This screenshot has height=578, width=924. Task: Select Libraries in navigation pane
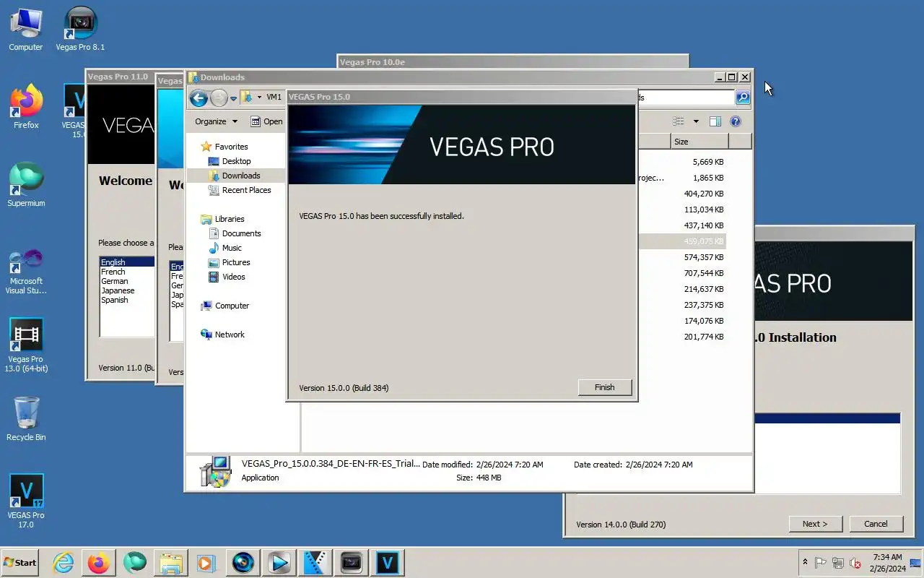pos(230,219)
